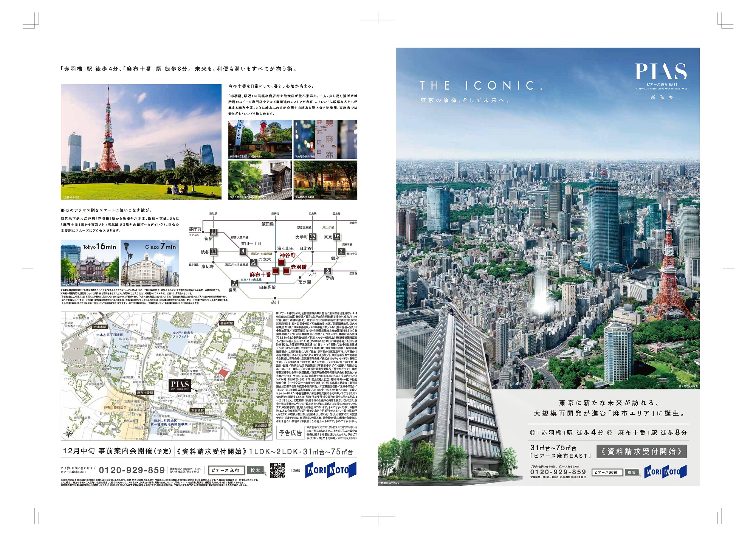This screenshot has width=756, height=538.
Task: Click the PIAS logo at top right
Action: coord(661,71)
